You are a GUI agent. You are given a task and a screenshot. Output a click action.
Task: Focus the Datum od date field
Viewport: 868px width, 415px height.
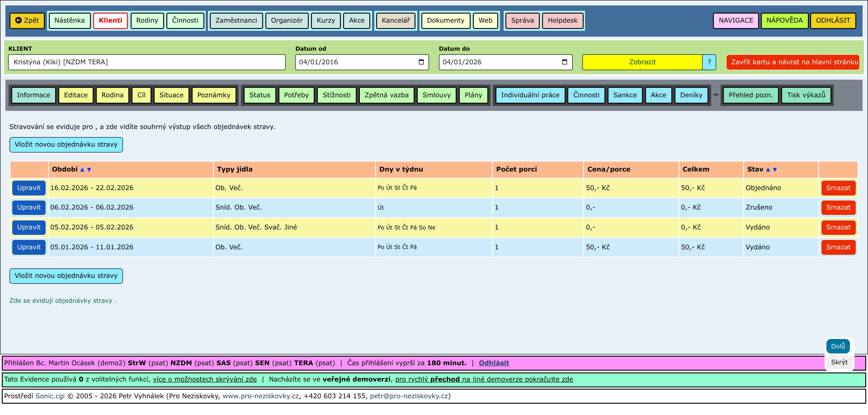[362, 62]
